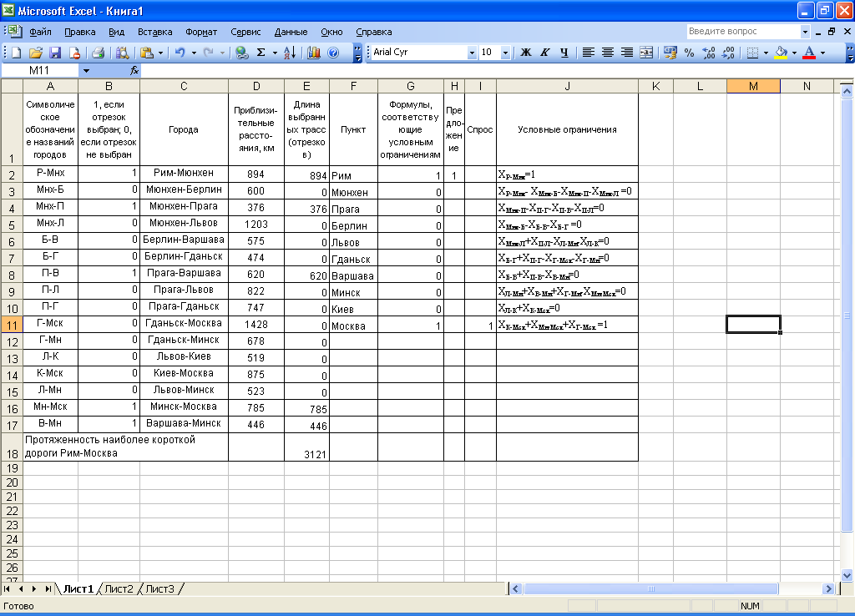Click the Print icon in toolbar
Viewport: 855px width, 616px height.
coord(98,52)
